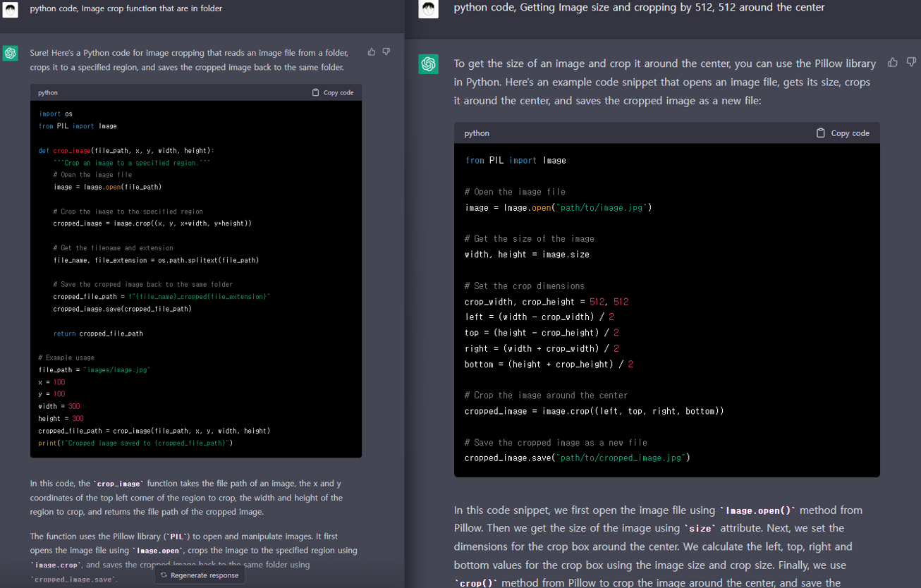Like the right response about center cropping
The width and height of the screenshot is (921, 588).
pyautogui.click(x=892, y=63)
